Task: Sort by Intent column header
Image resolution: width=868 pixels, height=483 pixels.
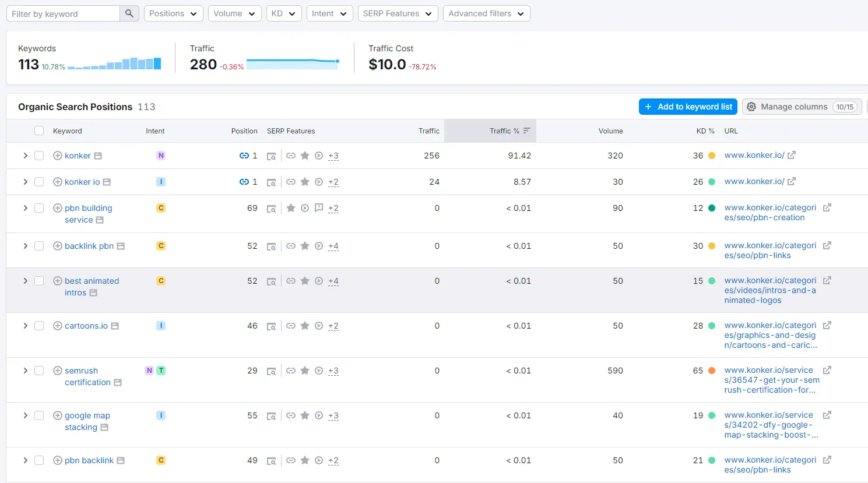Action: coord(155,131)
